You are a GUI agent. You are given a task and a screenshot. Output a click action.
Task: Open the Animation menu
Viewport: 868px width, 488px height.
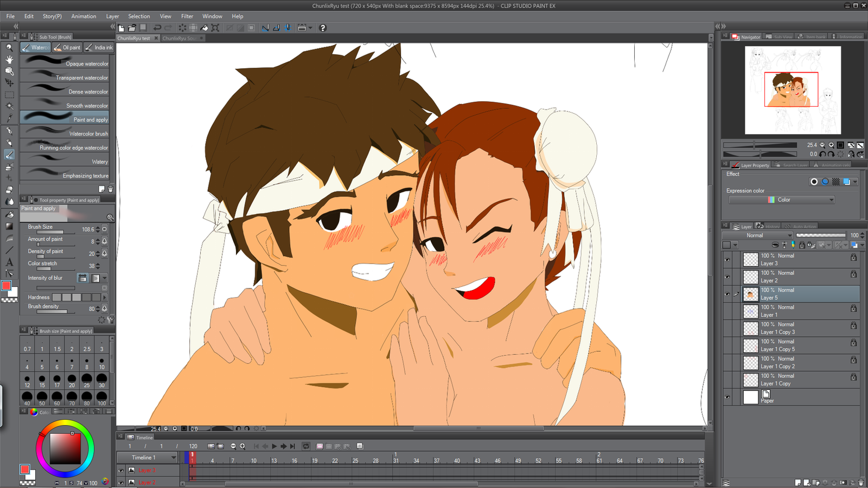(x=84, y=16)
